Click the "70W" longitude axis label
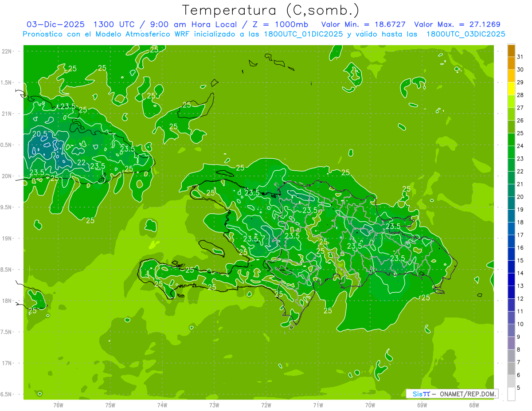 (370, 405)
